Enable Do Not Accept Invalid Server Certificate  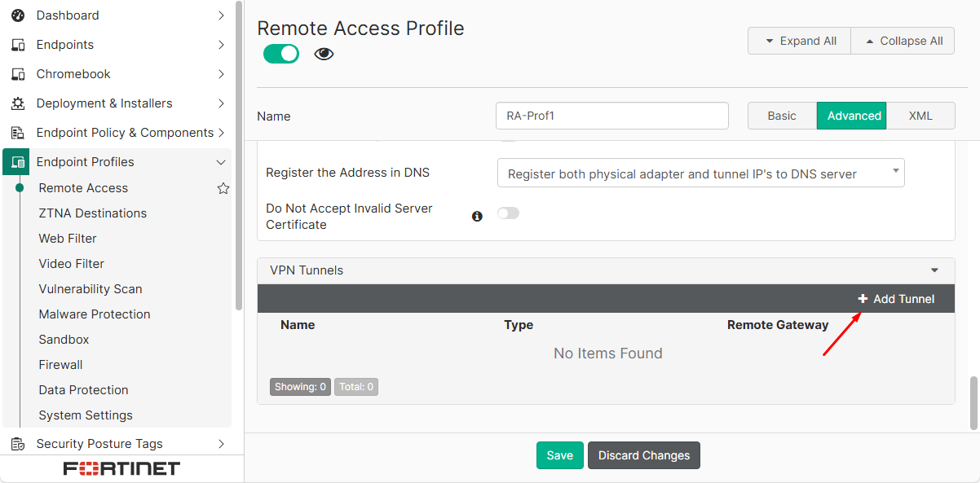[508, 212]
